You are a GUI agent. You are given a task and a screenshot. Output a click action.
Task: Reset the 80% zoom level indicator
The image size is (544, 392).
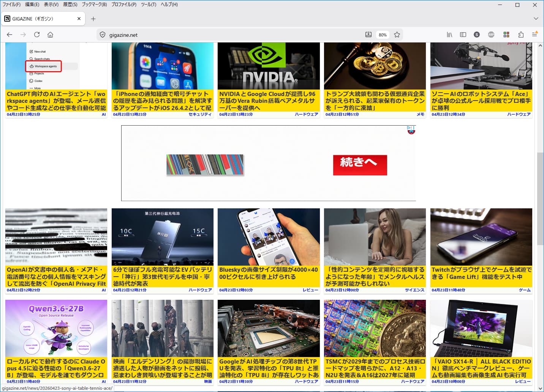point(383,35)
